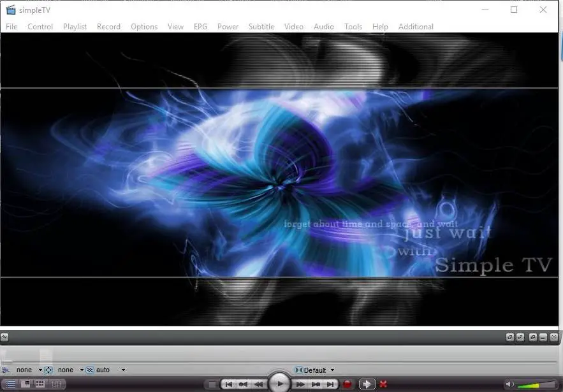Click the red X cancel icon
The width and height of the screenshot is (563, 392).
383,384
